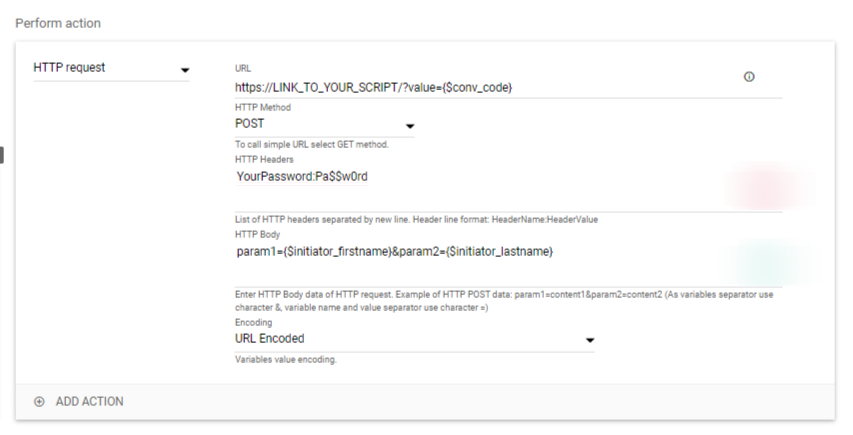The width and height of the screenshot is (853, 435).
Task: Open the HTTP request action type dropdown
Action: point(111,69)
